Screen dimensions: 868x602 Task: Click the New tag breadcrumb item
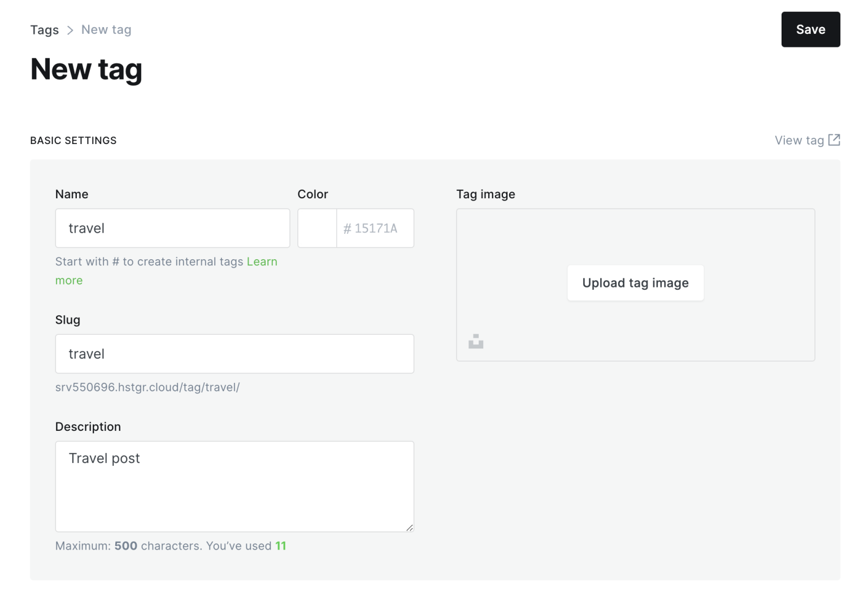point(106,29)
